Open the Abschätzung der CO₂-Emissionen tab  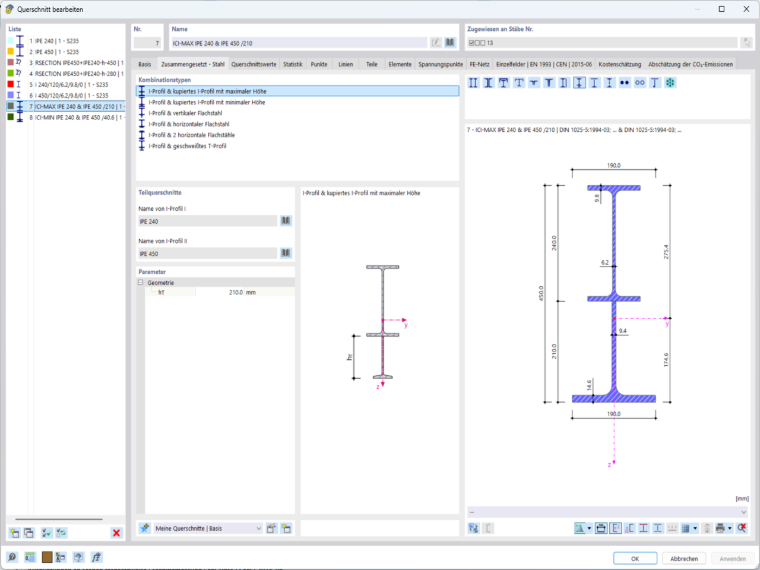(x=690, y=64)
